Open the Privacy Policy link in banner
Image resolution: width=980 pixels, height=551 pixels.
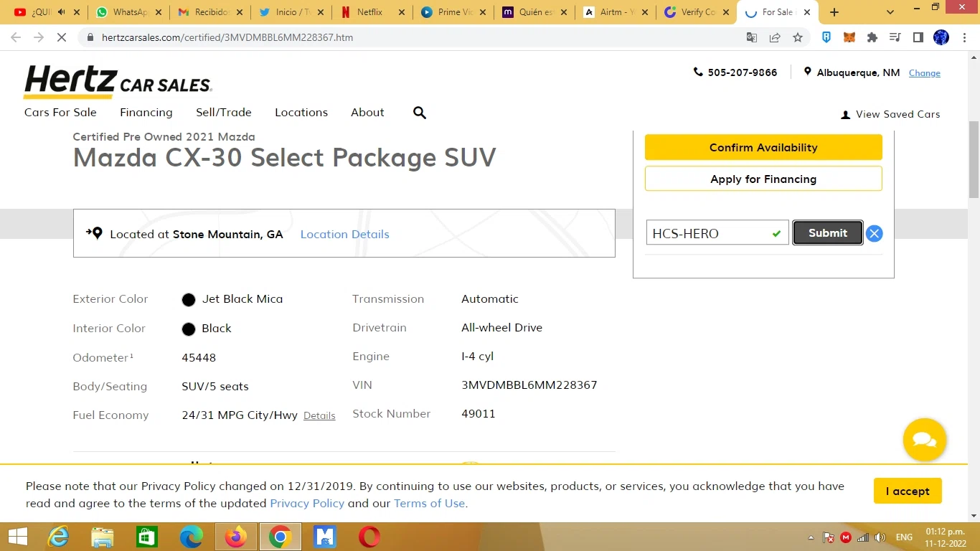307,504
